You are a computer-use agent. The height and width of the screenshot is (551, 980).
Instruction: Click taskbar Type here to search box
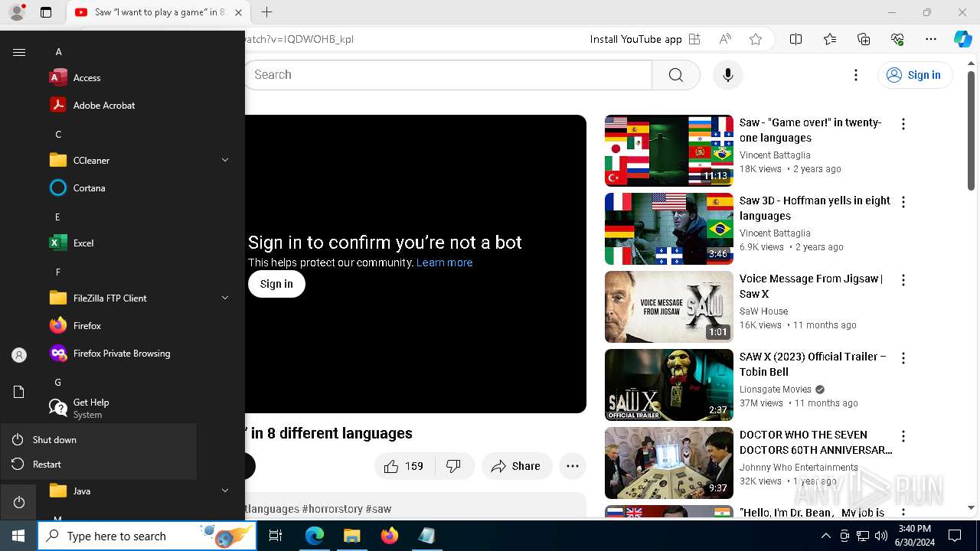(x=147, y=536)
